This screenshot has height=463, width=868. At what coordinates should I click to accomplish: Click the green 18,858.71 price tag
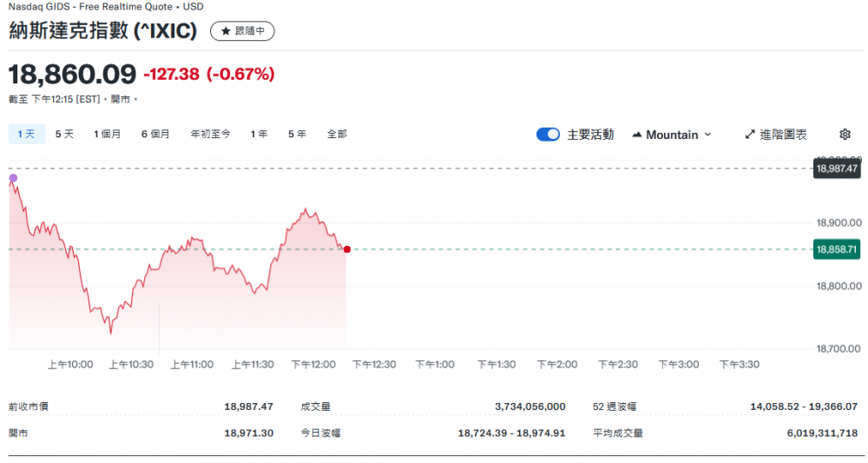click(x=836, y=249)
